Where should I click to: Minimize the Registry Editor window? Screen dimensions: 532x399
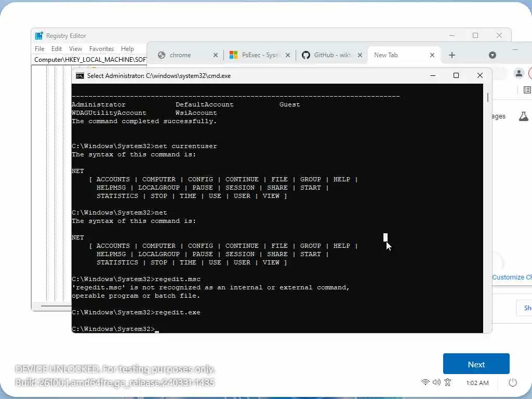point(451,35)
